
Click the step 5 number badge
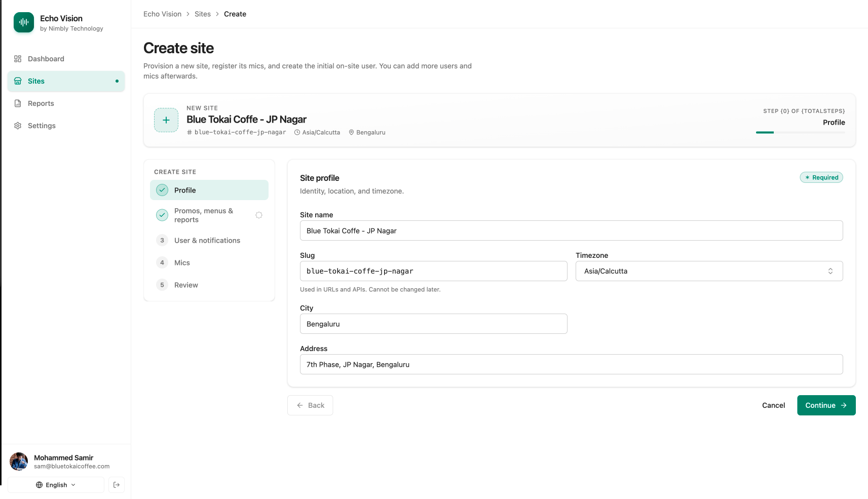(162, 285)
